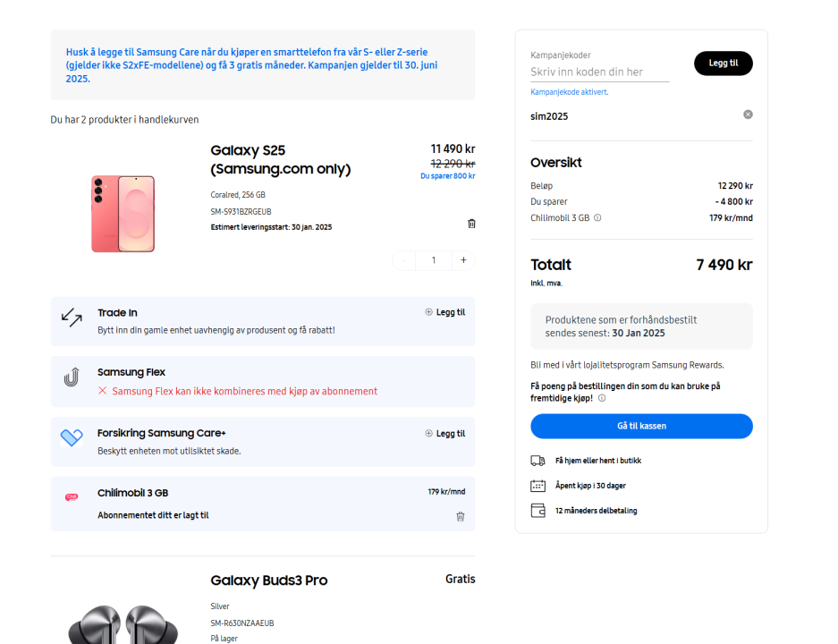Increase Galaxy S25 quantity with plus
The width and height of the screenshot is (838, 644).
point(463,260)
